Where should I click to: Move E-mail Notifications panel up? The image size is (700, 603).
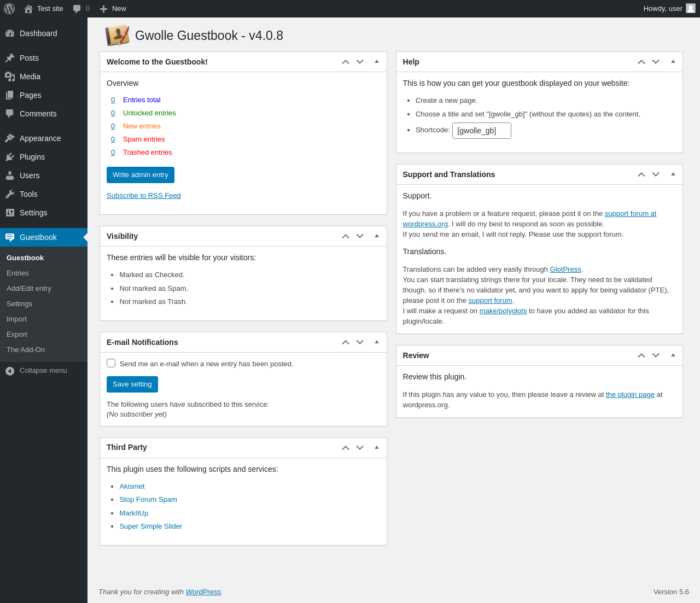[346, 342]
